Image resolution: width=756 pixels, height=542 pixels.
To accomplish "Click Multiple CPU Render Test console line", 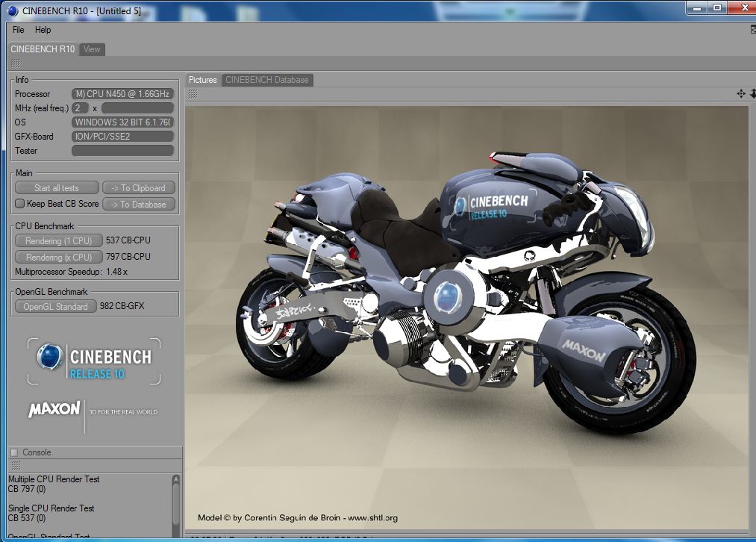I will click(54, 479).
